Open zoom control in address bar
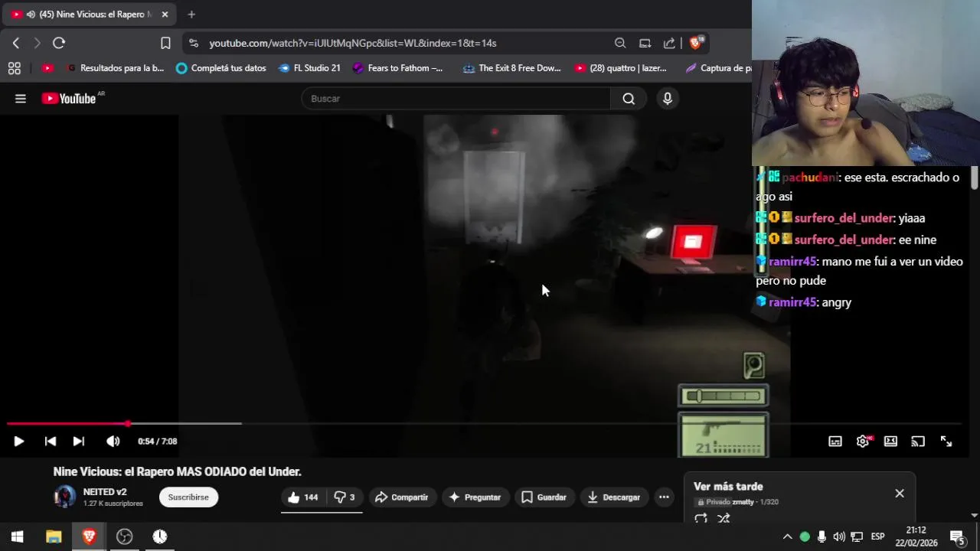This screenshot has width=980, height=551. click(x=620, y=43)
